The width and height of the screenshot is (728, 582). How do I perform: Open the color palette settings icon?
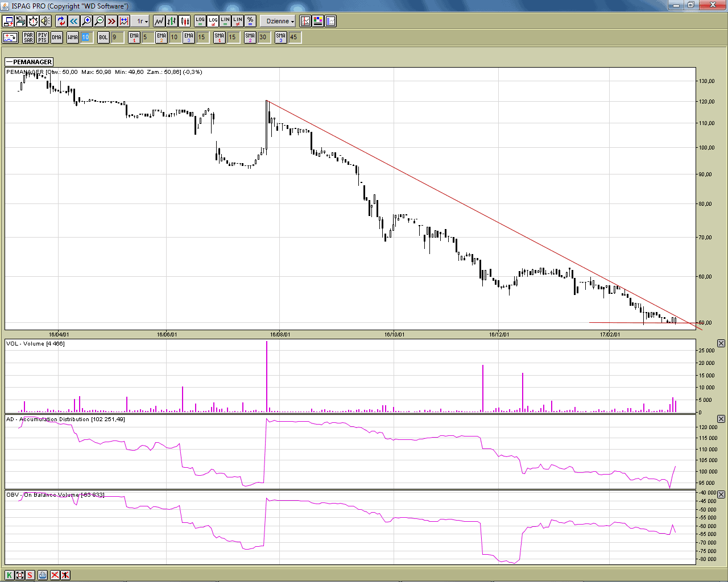318,21
